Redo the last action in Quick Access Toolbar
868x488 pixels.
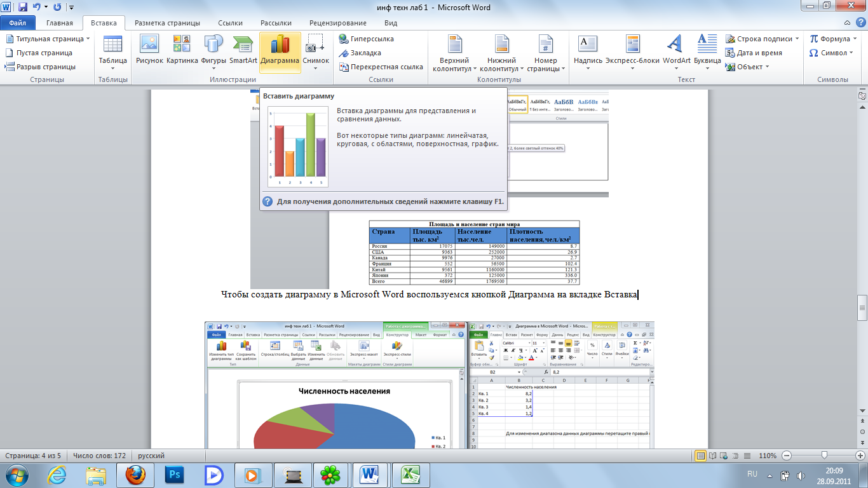pos(58,8)
